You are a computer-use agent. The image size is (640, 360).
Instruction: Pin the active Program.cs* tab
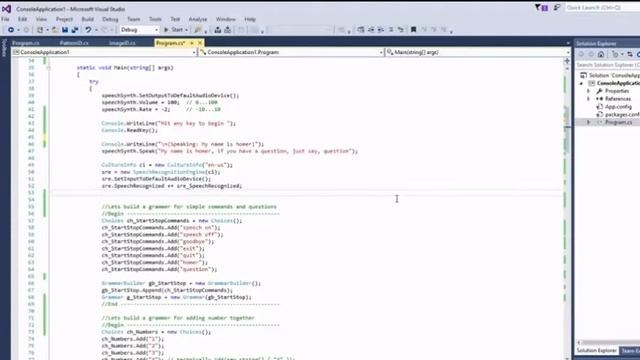click(191, 43)
